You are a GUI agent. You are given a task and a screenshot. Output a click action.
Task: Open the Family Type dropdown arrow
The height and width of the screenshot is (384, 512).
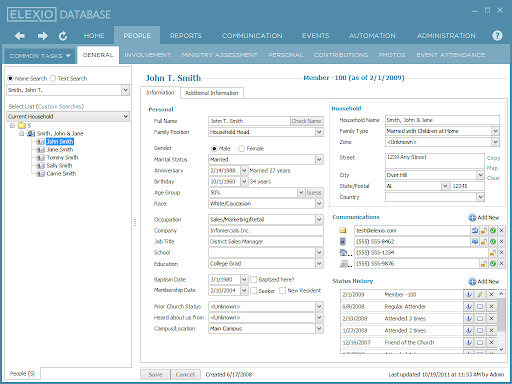click(x=496, y=131)
